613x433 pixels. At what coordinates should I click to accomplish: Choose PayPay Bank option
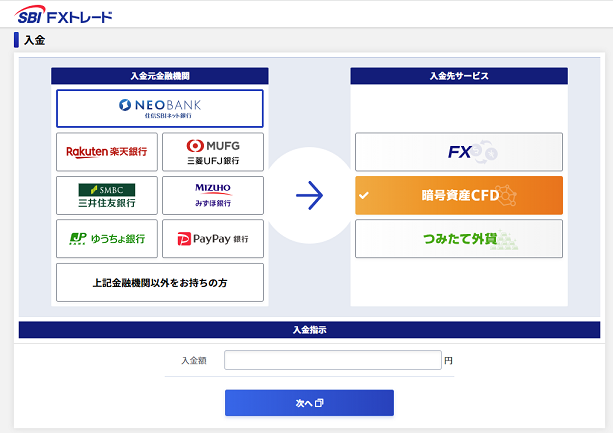[213, 238]
